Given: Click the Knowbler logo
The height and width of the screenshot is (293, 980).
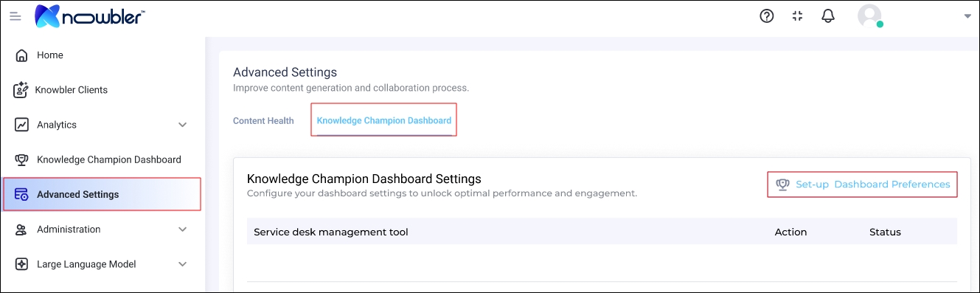Looking at the screenshot, I should point(89,15).
